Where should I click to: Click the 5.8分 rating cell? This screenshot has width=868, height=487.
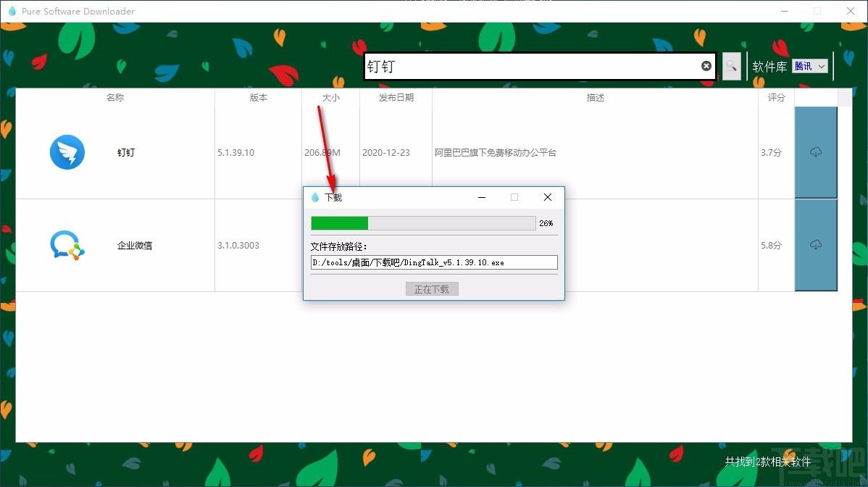point(771,245)
